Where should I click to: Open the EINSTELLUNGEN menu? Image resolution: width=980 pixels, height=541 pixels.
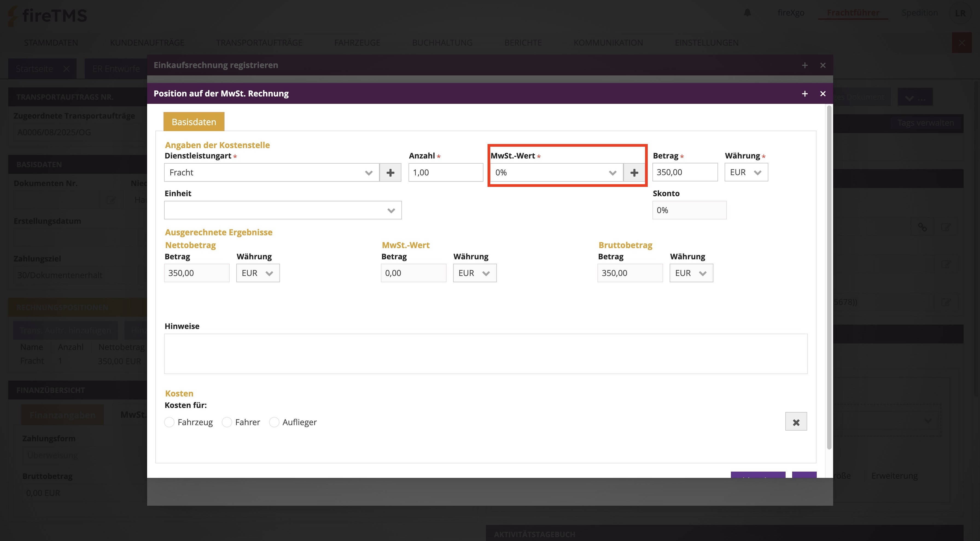707,43
